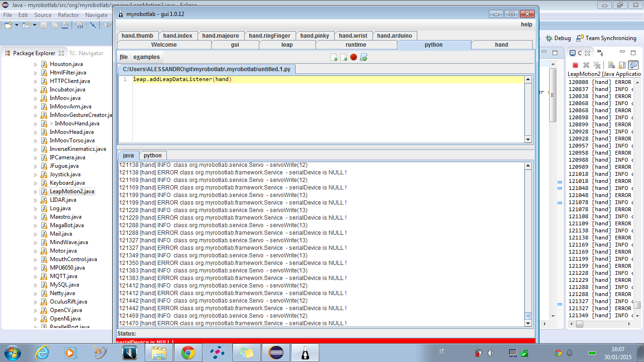Maximize the Eclipse Console view panel

click(633, 53)
